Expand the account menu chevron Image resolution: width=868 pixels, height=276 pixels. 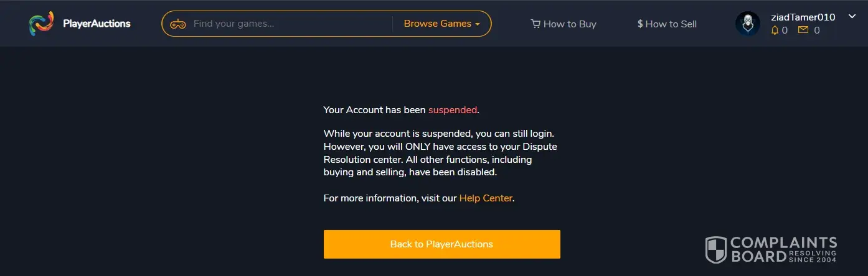point(852,17)
